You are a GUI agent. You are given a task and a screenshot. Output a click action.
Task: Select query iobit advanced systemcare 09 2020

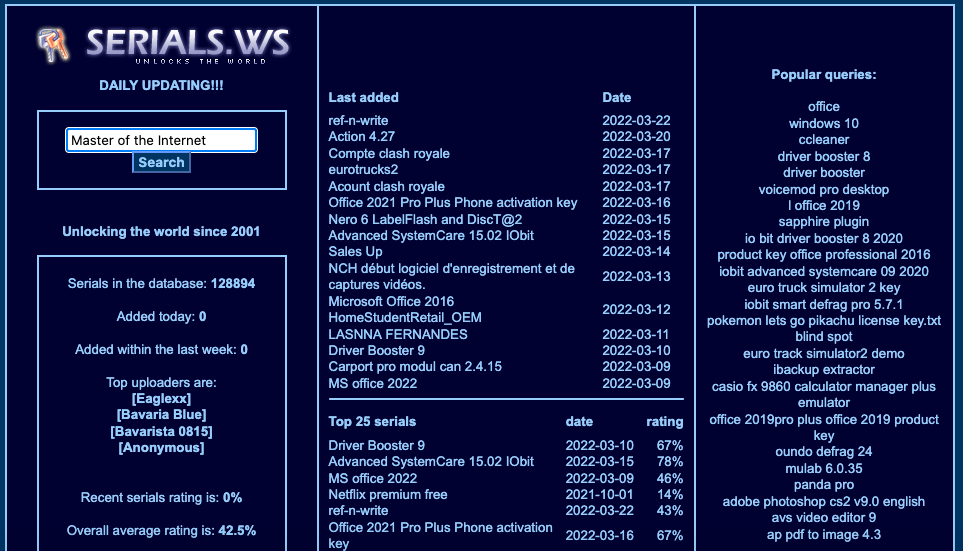(824, 272)
